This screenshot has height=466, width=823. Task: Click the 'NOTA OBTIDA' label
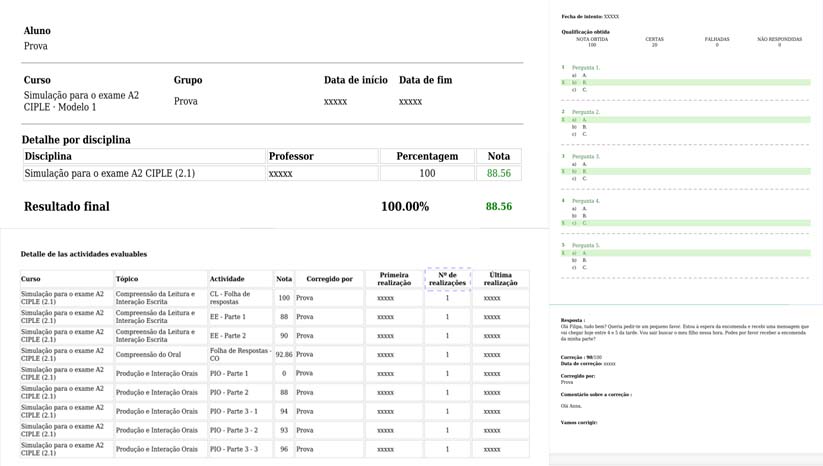pos(592,39)
